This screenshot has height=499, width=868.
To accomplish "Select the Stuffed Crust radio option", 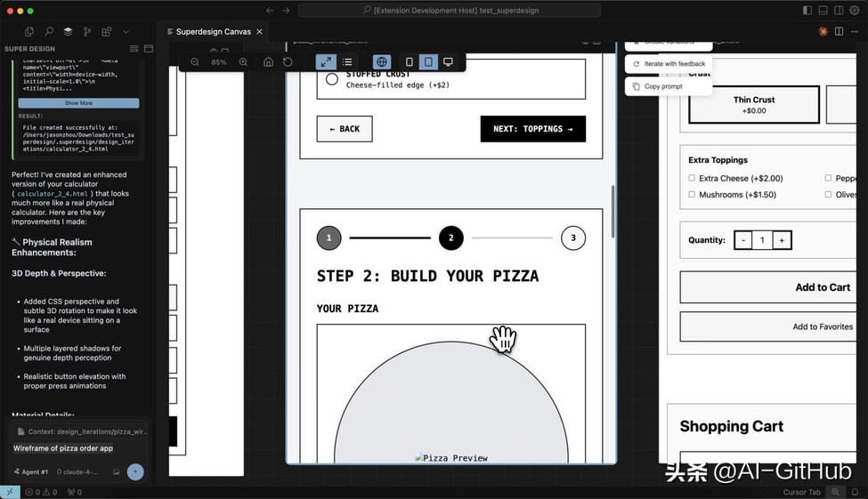I will pyautogui.click(x=331, y=79).
